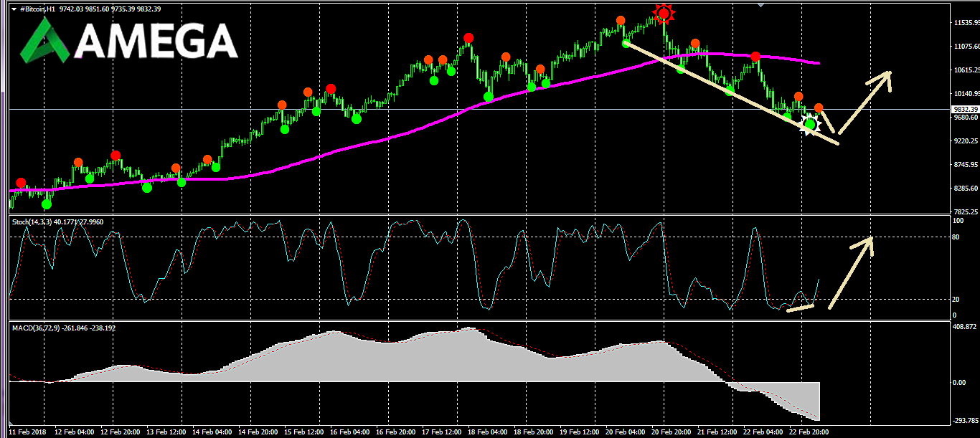Viewport: 980px width, 438px height.
Task: Click the descending cream trendline on the chart
Action: tap(730, 93)
